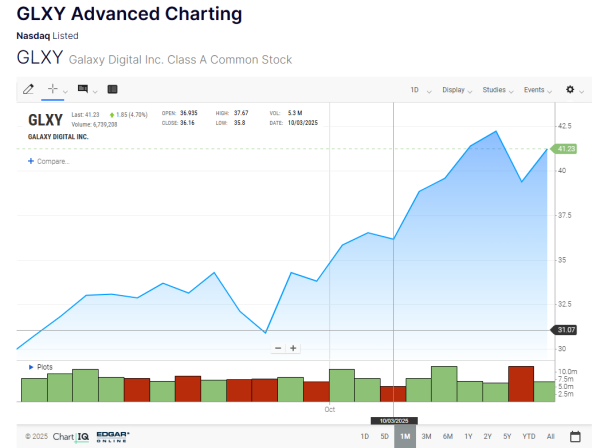Open the 1D periodicity dropdown
600x448 pixels.
419,90
